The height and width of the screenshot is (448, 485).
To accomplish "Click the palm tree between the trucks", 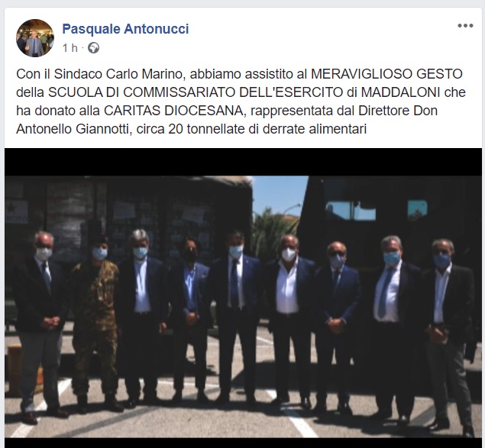I will coord(270,230).
